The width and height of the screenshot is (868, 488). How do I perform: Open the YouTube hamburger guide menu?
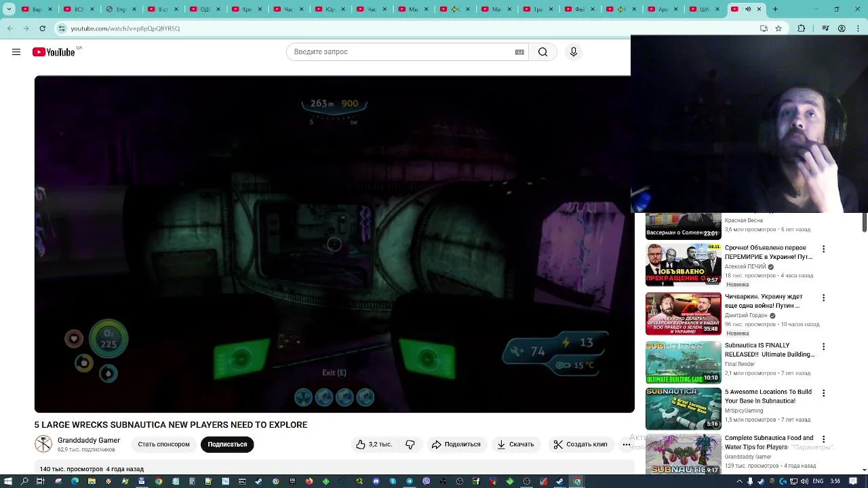[x=16, y=52]
